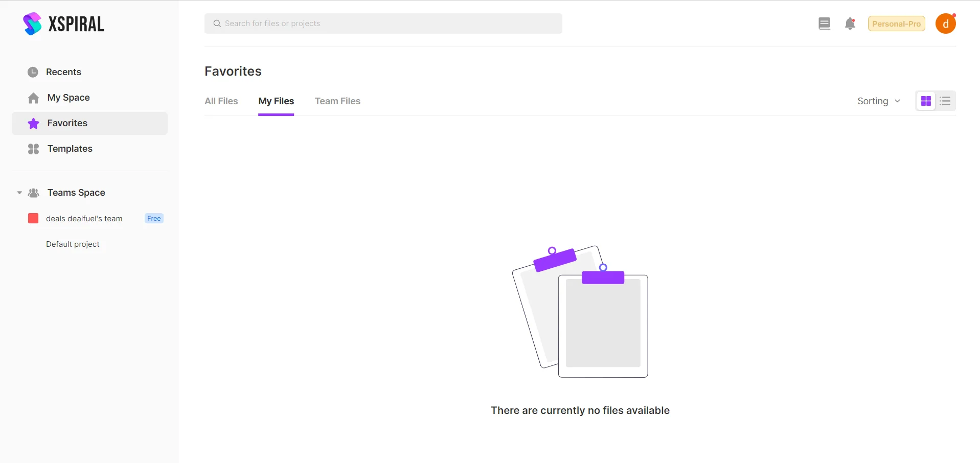This screenshot has height=463, width=980.
Task: Open the messages list icon in header
Action: click(x=824, y=24)
